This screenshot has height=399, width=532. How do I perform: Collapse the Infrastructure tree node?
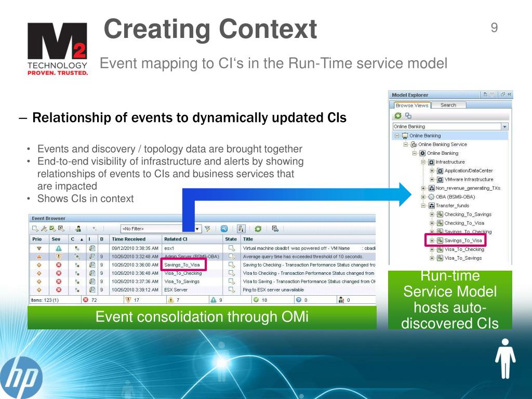pos(423,162)
